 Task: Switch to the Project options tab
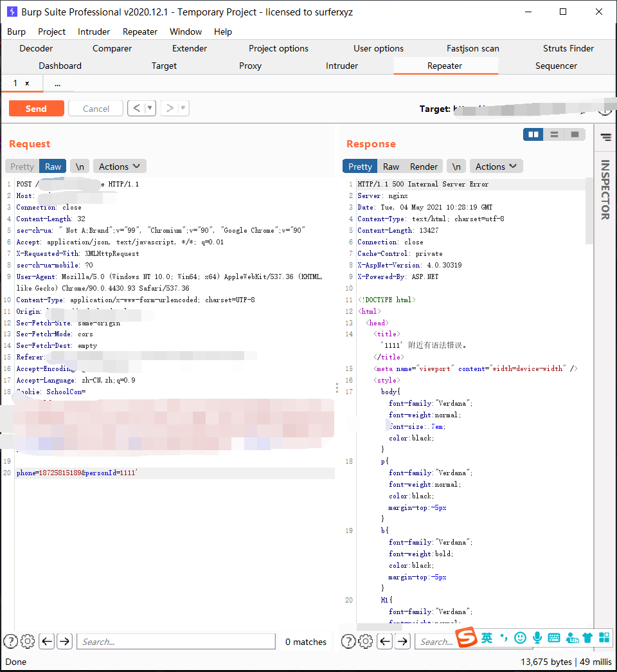(278, 48)
